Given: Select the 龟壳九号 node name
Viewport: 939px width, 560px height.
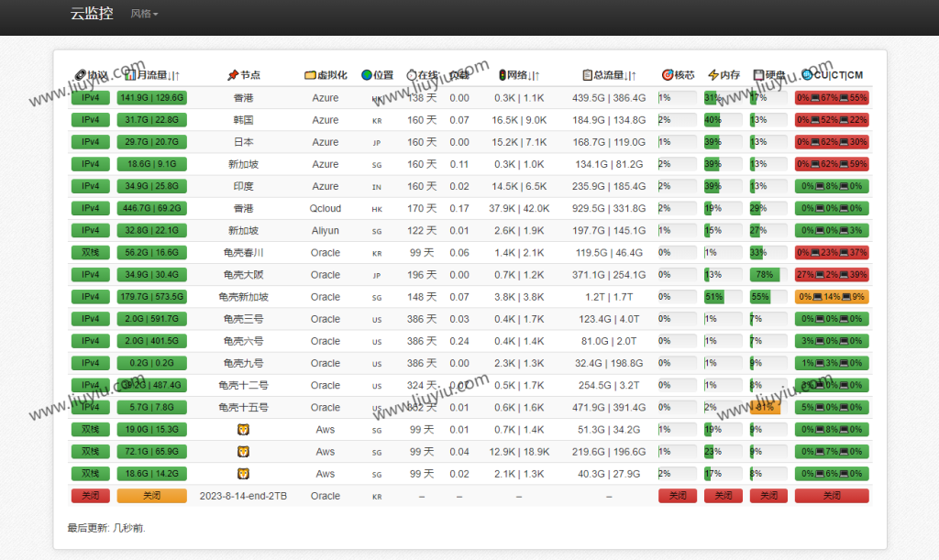Looking at the screenshot, I should [x=243, y=363].
